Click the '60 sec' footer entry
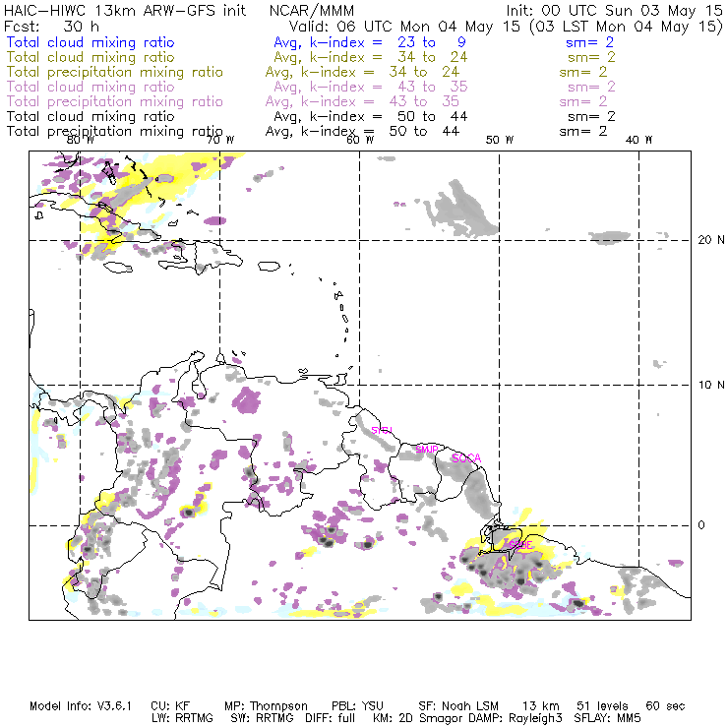The height and width of the screenshot is (728, 728). pos(665,706)
